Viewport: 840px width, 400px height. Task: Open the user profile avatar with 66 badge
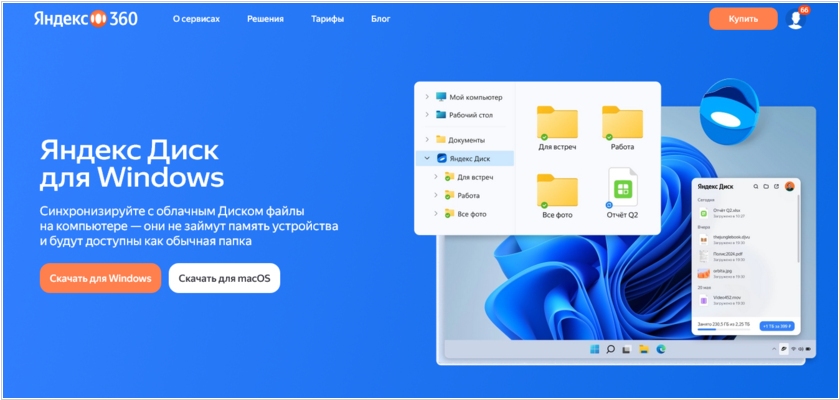tap(796, 19)
